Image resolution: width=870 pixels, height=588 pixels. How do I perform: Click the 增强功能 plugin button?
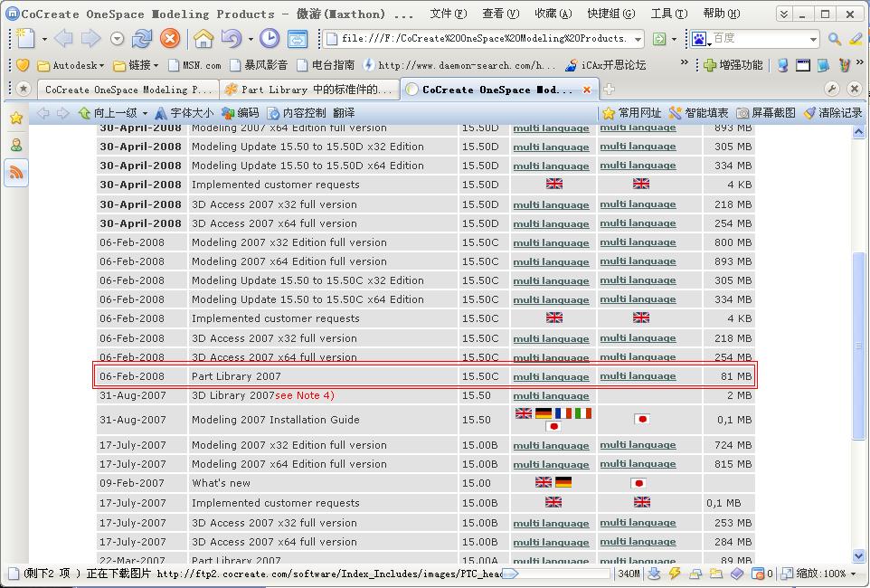click(x=733, y=65)
